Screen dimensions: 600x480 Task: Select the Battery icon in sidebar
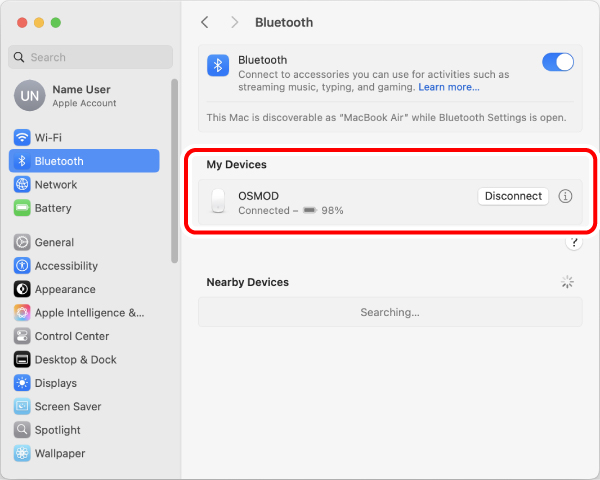22,208
